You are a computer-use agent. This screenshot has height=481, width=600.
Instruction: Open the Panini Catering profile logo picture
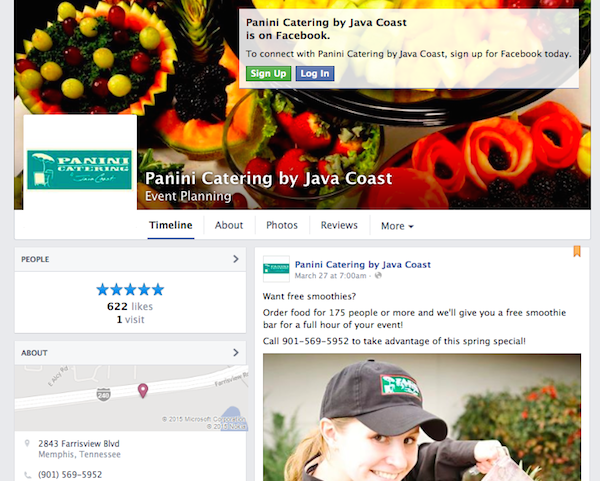(x=80, y=170)
